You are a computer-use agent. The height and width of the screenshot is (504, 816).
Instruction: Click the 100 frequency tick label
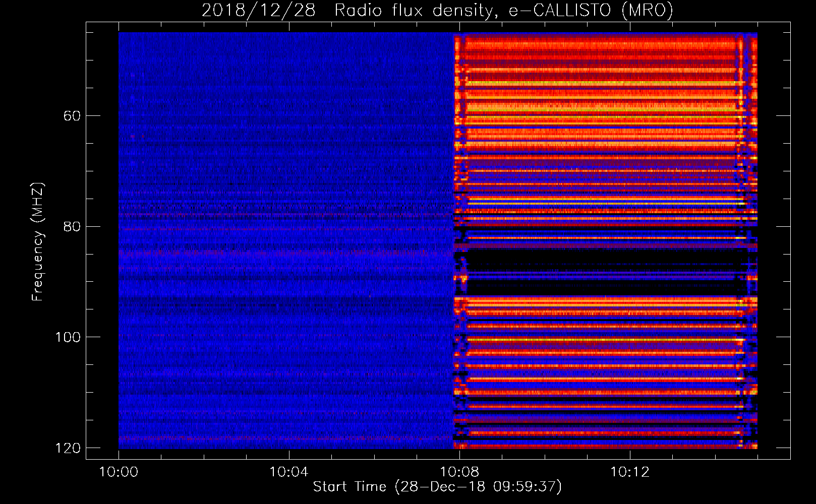[68, 337]
